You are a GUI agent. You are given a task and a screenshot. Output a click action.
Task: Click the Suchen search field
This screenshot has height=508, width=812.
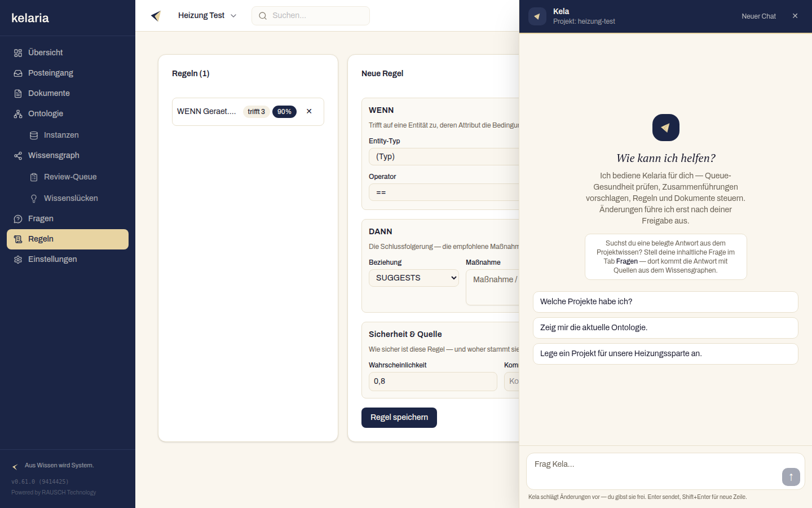point(311,16)
